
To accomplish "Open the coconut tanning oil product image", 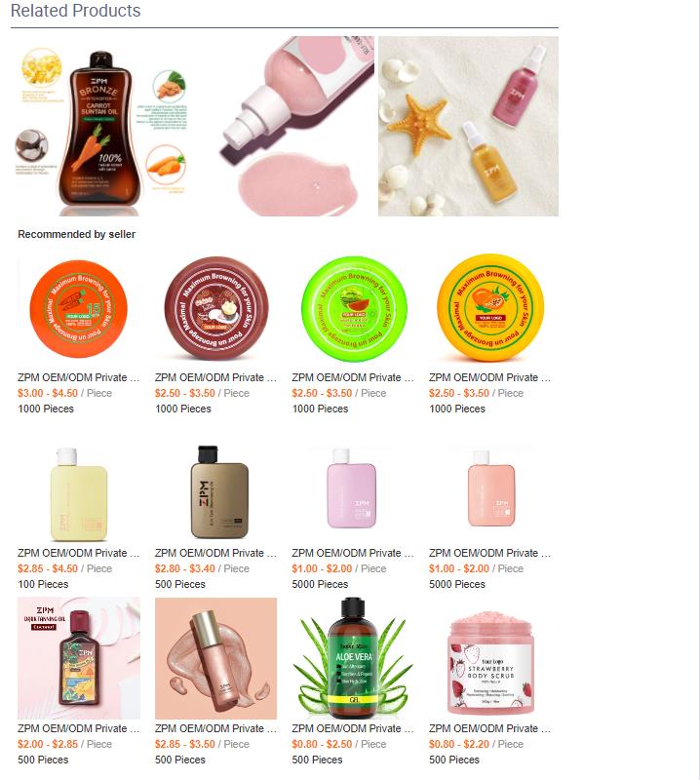I will pyautogui.click(x=79, y=658).
